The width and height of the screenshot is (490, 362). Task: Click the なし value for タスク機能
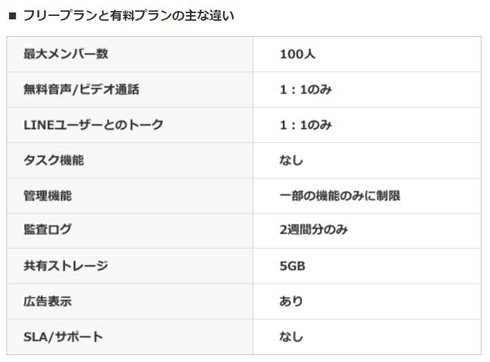(x=291, y=160)
